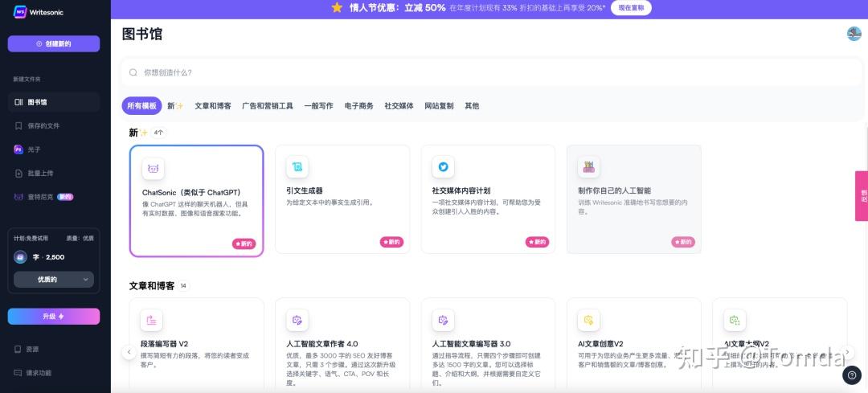
Task: Click the resources icon beside 资源
Action: pos(18,350)
